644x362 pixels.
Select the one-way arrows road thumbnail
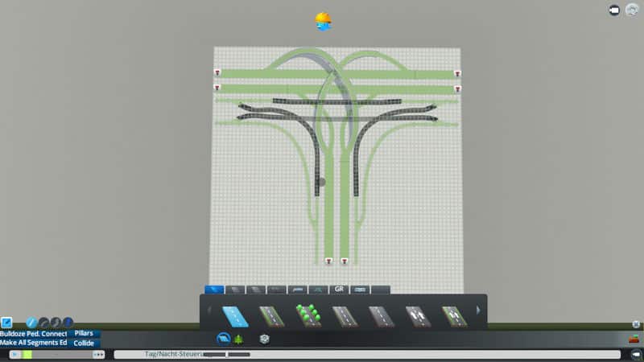pos(418,315)
